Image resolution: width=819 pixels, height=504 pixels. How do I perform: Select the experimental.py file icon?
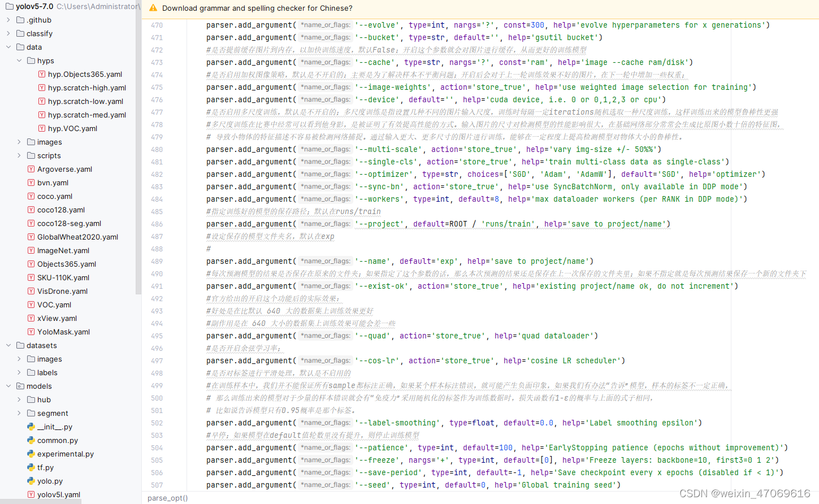click(x=32, y=454)
